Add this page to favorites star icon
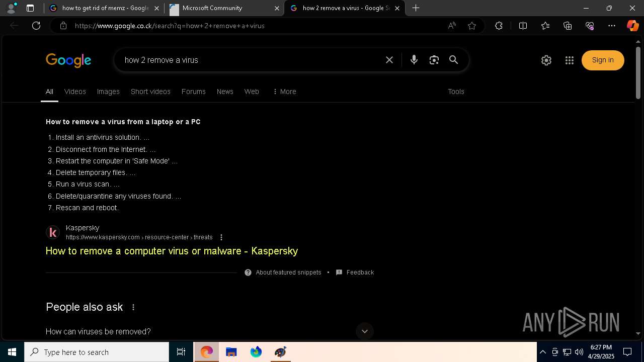Screen dimensions: 644x362 (x=472, y=26)
